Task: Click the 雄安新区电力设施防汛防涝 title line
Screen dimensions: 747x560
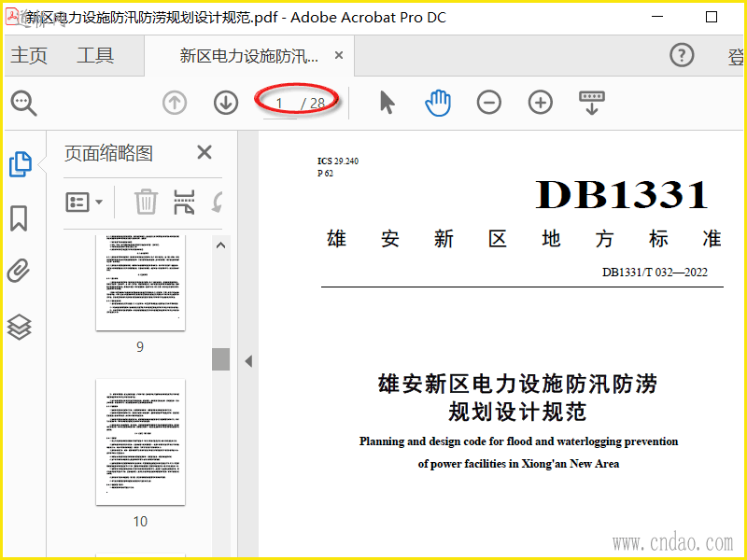Action: [x=518, y=384]
